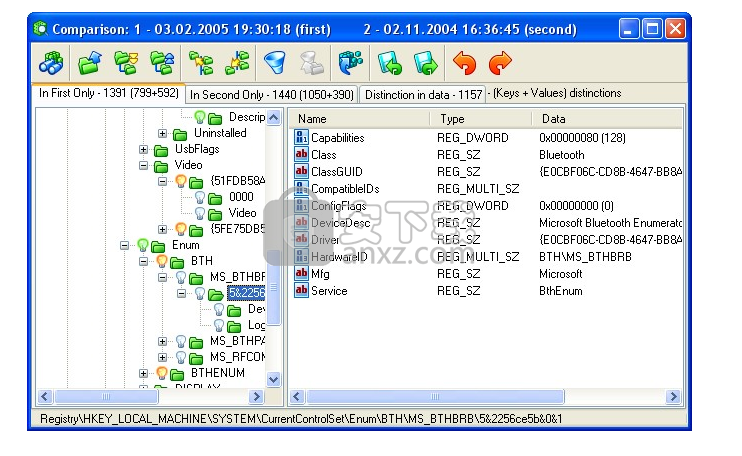Click the binoculars search icon

click(x=52, y=64)
